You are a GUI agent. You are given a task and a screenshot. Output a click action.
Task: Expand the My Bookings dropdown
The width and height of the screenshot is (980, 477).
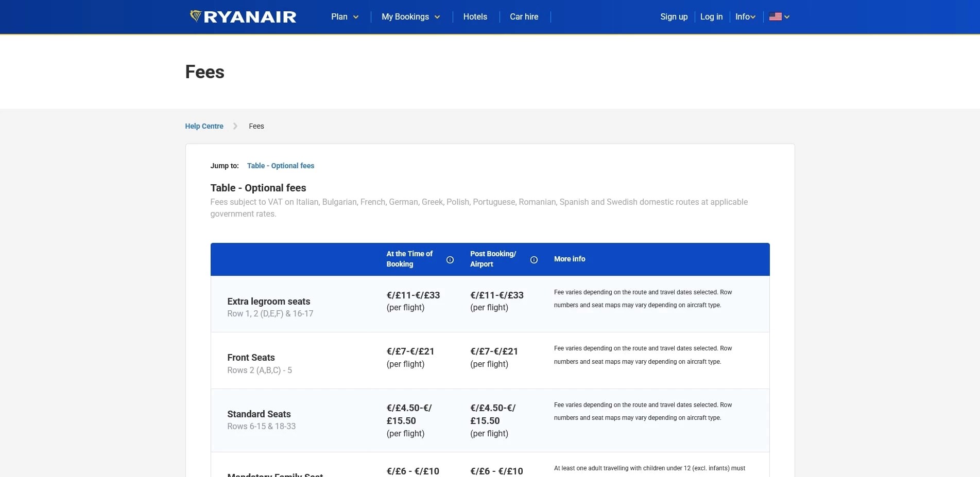pyautogui.click(x=410, y=16)
